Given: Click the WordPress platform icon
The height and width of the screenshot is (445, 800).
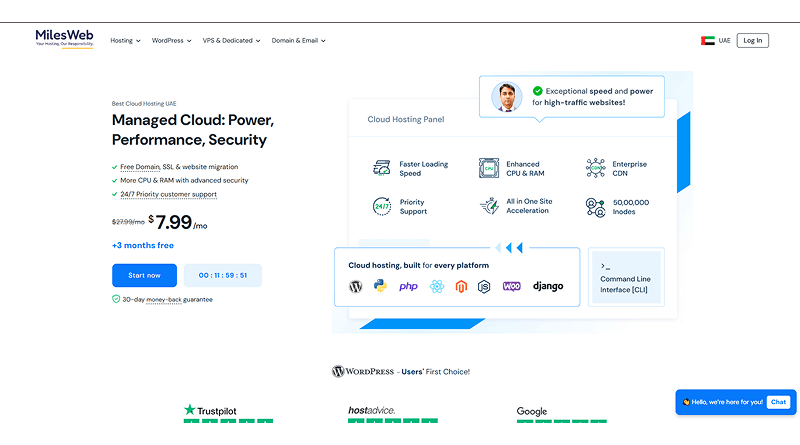Looking at the screenshot, I should coord(356,286).
